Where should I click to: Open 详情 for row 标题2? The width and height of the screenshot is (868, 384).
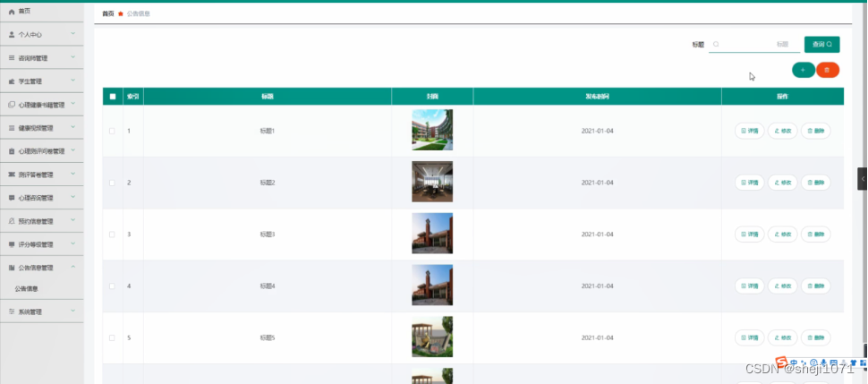(750, 183)
